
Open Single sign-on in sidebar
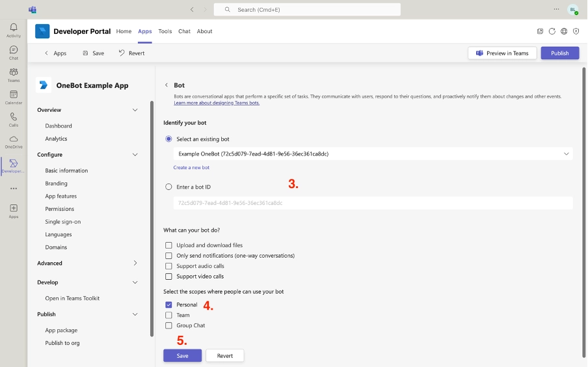pos(62,221)
